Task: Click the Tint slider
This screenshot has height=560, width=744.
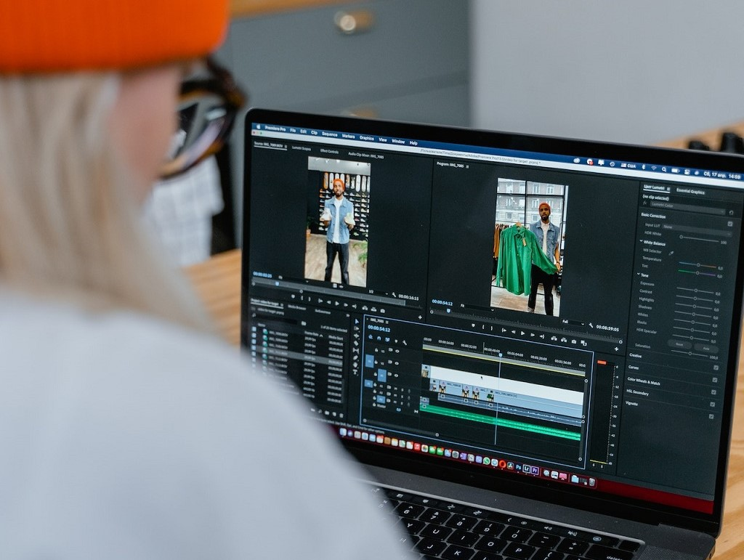Action: 697,272
